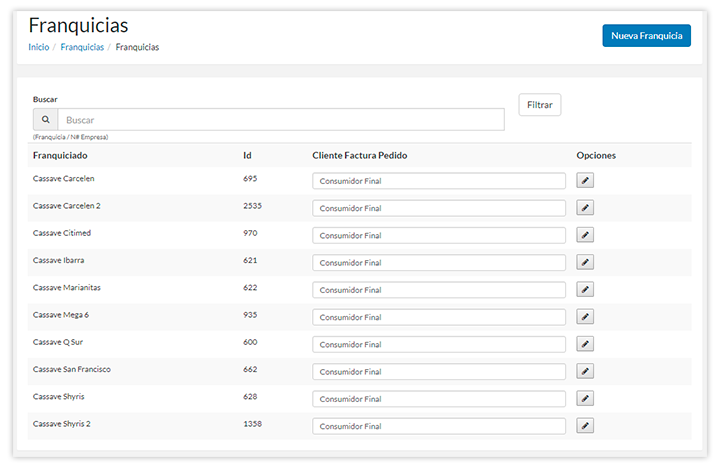Go to Inicio breadcrumb link
725x472 pixels.
38,47
